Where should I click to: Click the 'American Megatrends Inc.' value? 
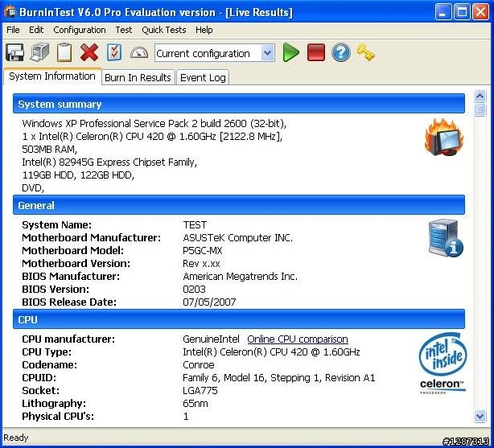(240, 277)
